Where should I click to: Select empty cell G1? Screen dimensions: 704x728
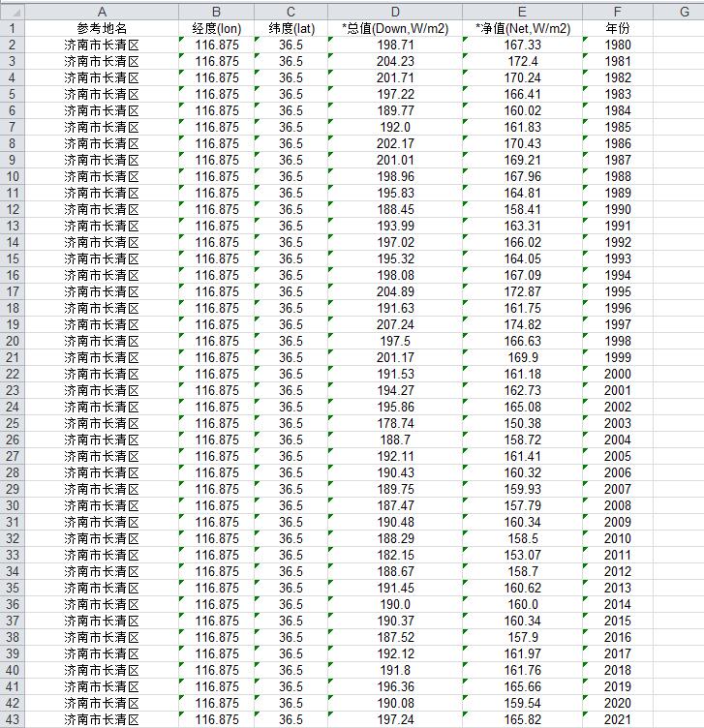coord(679,28)
